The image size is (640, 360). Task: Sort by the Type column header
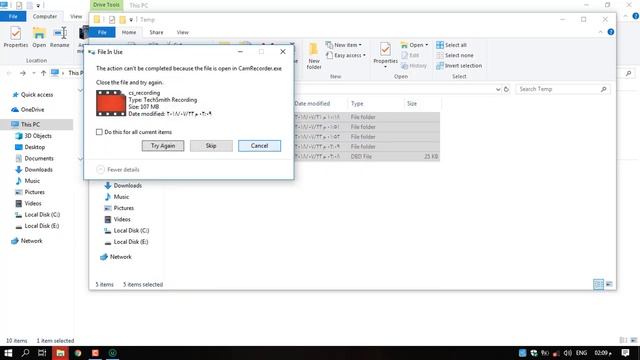[357, 104]
